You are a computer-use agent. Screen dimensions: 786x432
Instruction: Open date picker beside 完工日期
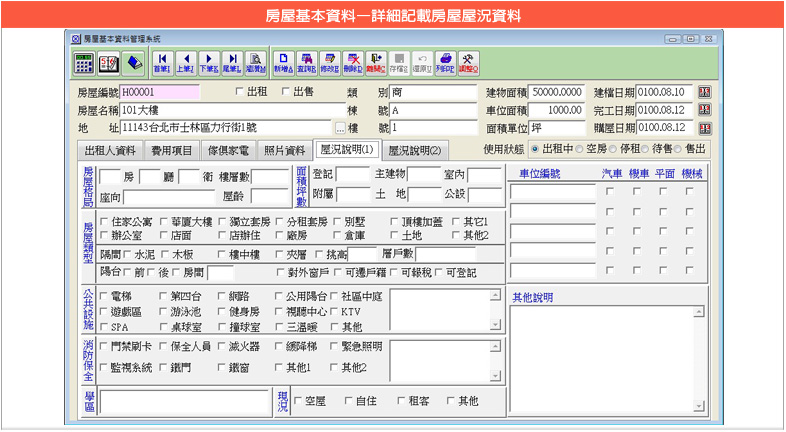[704, 110]
